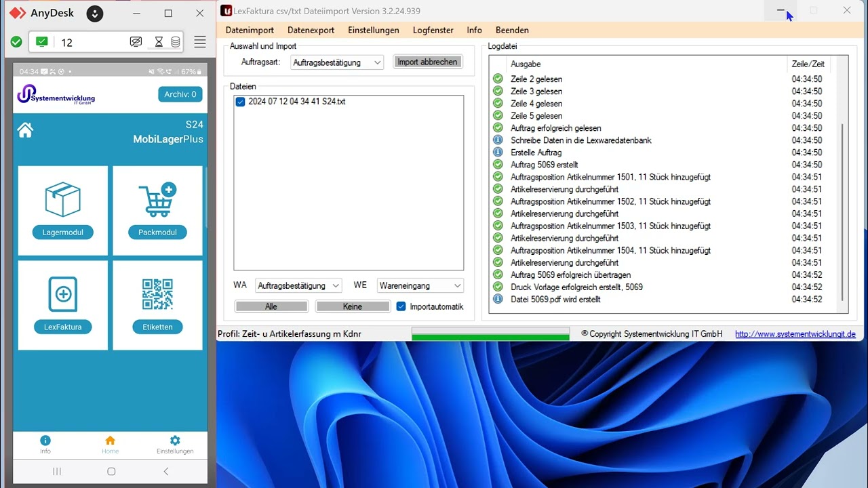Image resolution: width=868 pixels, height=488 pixels.
Task: Click the Beenden menu item
Action: (512, 30)
